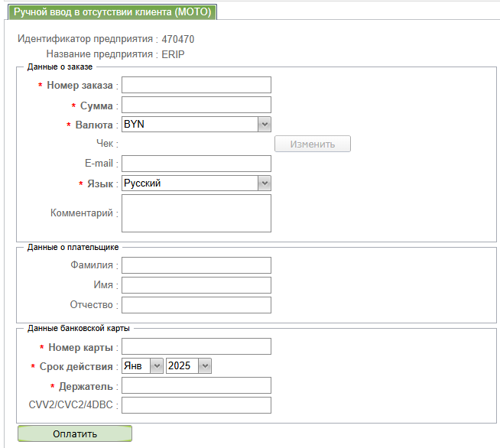Viewport: 500px width, 448px height.
Task: Open the expiry year dropdown showing 2025
Action: click(188, 366)
